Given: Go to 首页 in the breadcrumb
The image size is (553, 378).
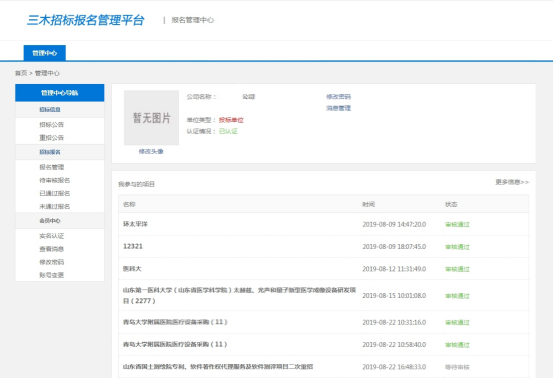Looking at the screenshot, I should (x=21, y=73).
